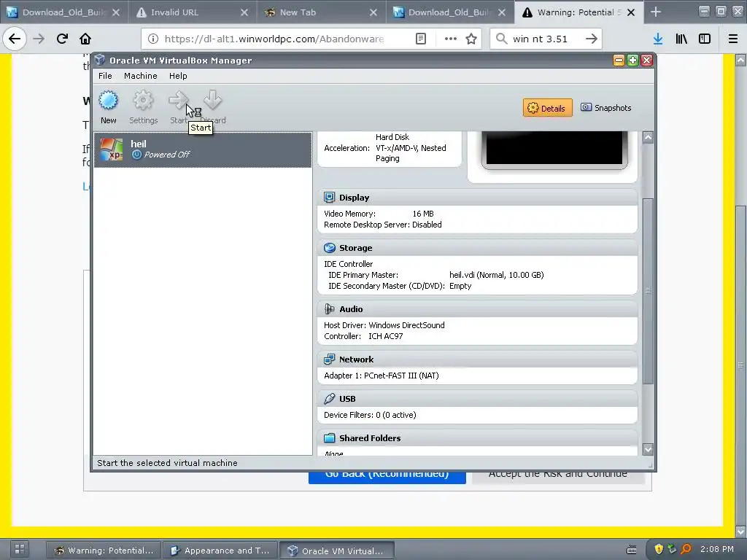Toggle reader view in address bar
The height and width of the screenshot is (560, 747).
click(x=421, y=39)
